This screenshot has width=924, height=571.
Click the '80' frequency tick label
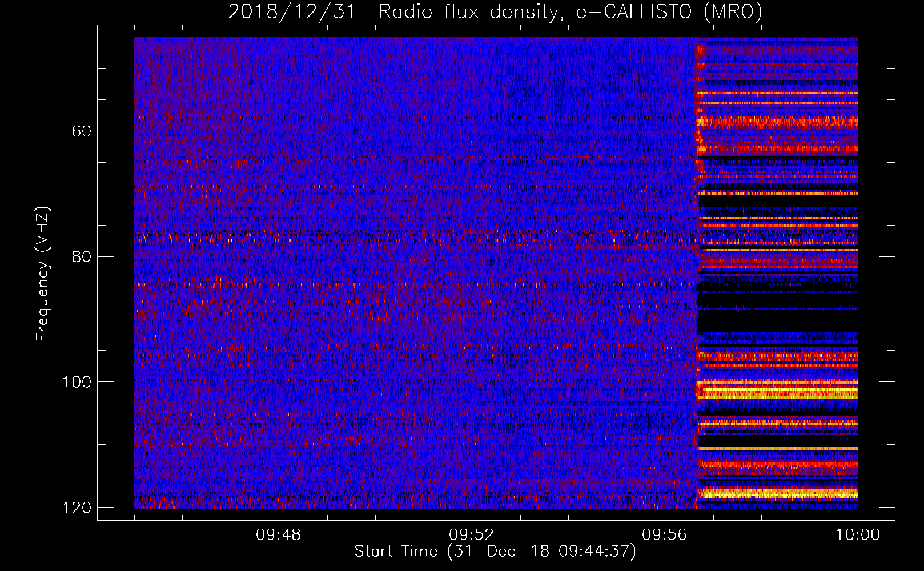[x=82, y=256]
